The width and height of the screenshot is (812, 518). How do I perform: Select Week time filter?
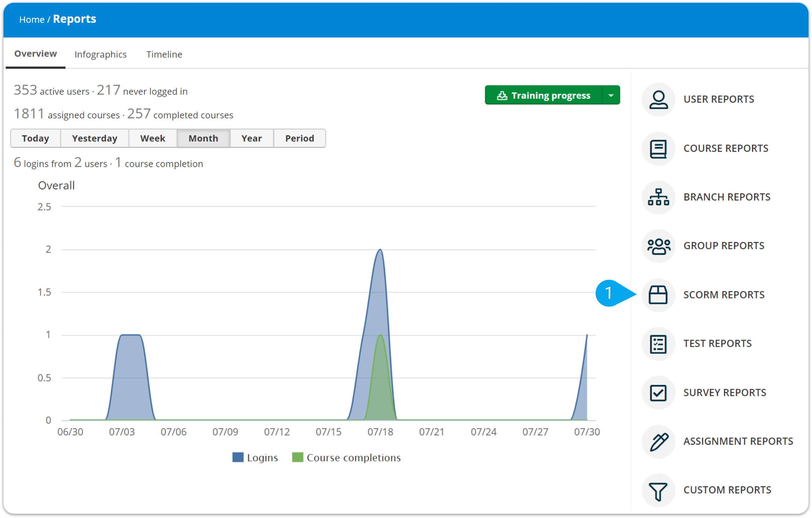(x=150, y=138)
